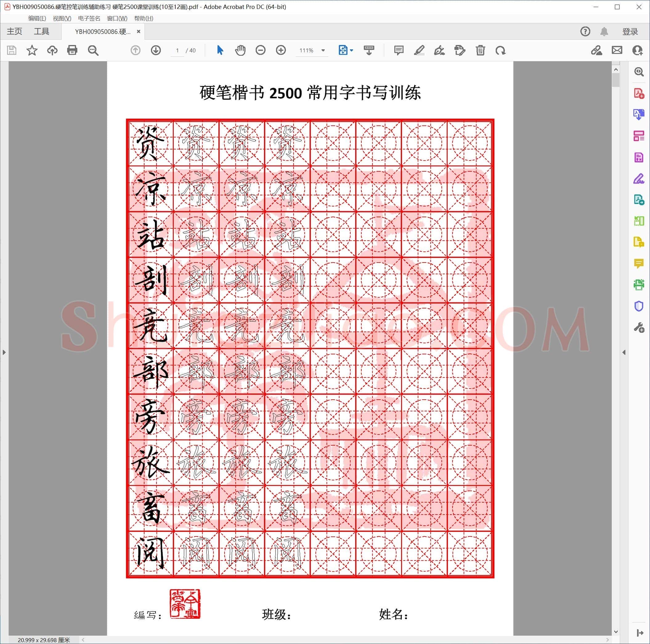
Task: Switch to the 工具 tab
Action: click(42, 32)
